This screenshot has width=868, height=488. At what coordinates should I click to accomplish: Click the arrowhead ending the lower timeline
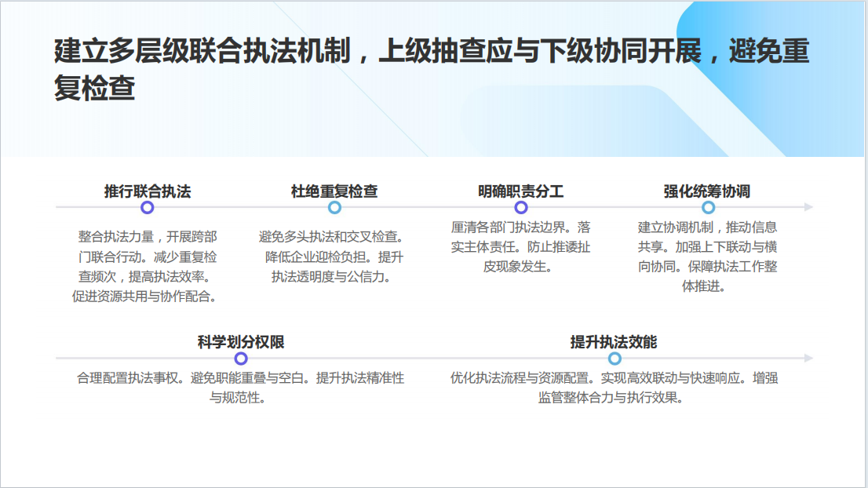808,359
